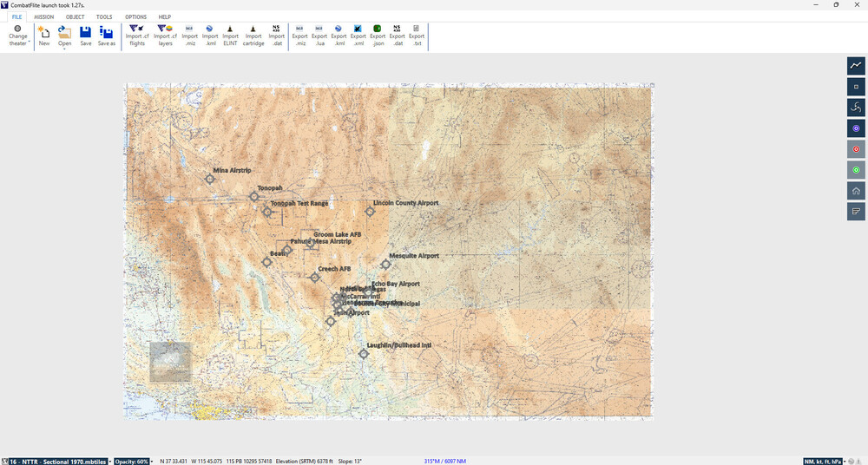Click the home icon in right sidebar
868x465 pixels.
pyautogui.click(x=856, y=191)
